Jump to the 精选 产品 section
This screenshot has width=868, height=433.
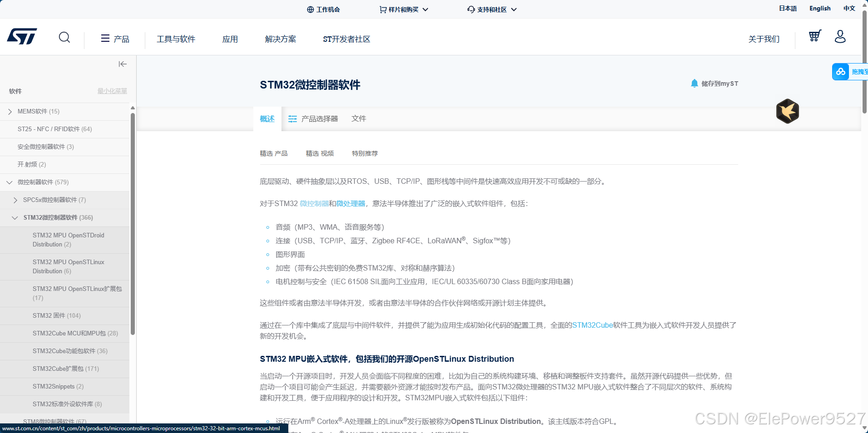point(274,153)
